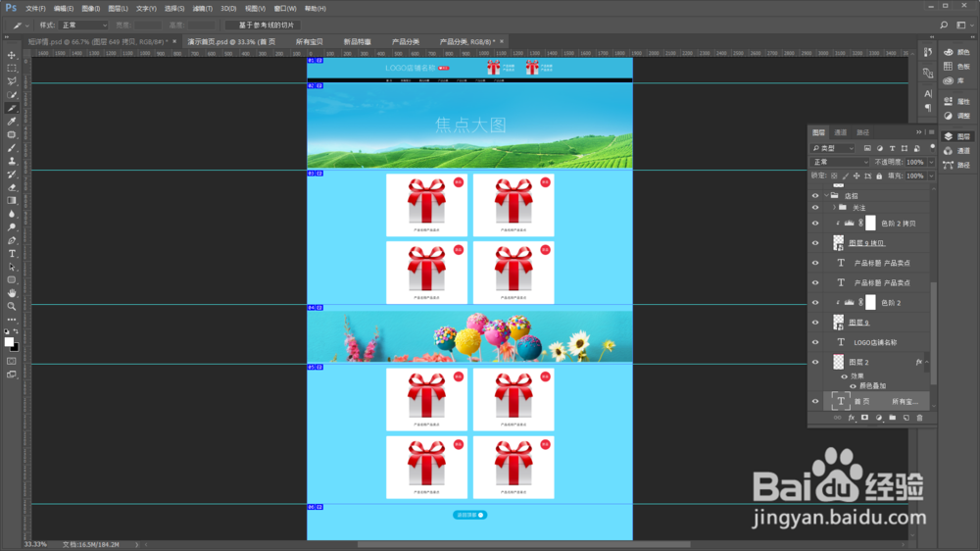Hide the 图层 9 拷贝 layer
This screenshot has width=980, height=551.
[815, 243]
